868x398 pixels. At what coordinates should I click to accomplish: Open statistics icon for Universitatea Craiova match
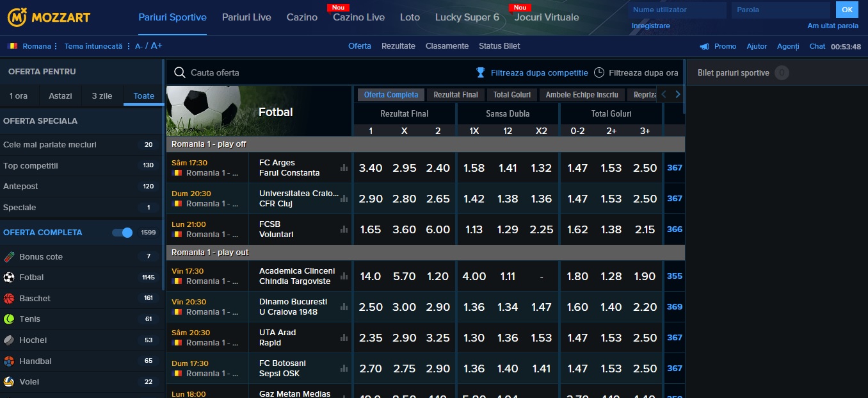[344, 199]
